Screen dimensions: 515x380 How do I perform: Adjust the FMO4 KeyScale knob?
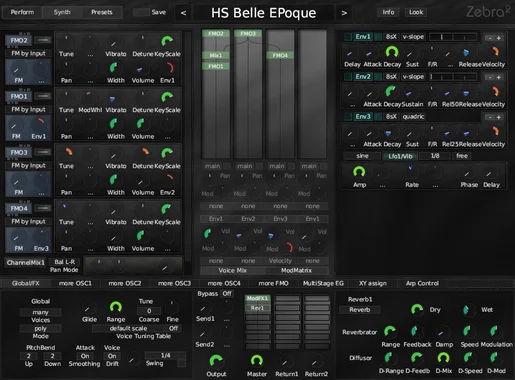click(x=166, y=210)
